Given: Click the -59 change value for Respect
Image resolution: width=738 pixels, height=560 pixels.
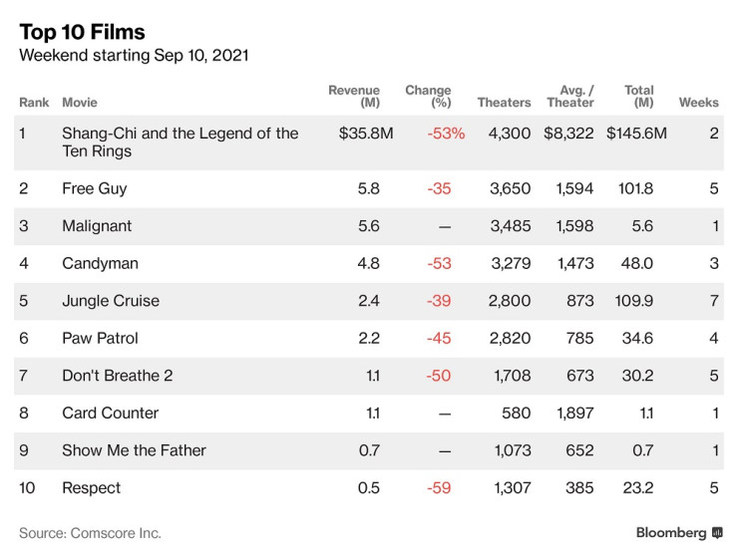Looking at the screenshot, I should point(439,488).
